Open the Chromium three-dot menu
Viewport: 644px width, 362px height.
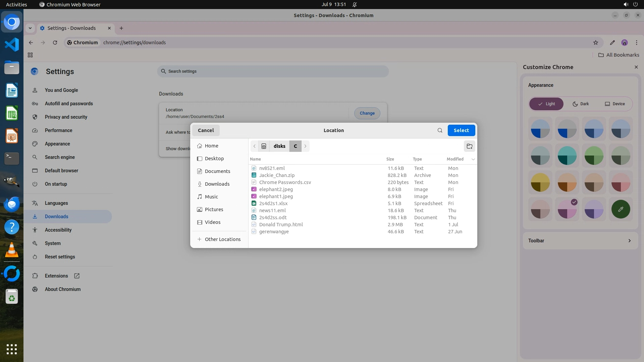(636, 43)
